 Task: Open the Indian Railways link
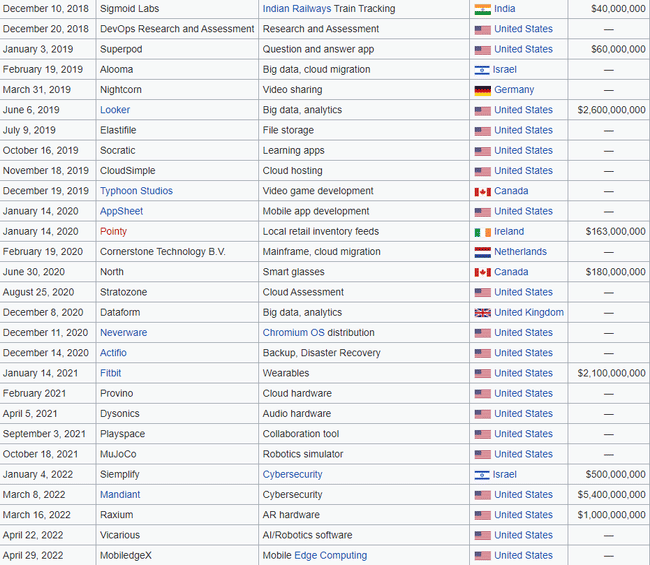(300, 9)
